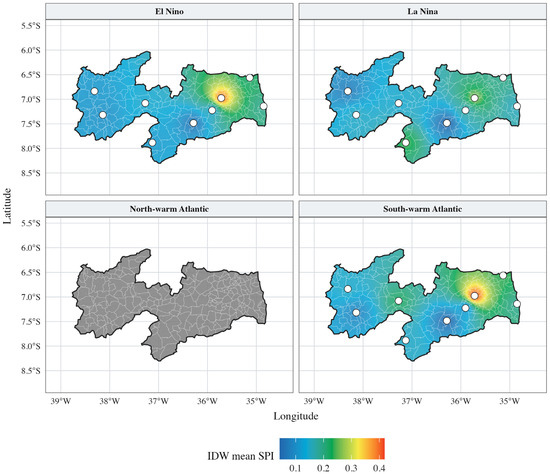Select the red hotspot station in South-warm Atlantic map
Image resolution: width=550 pixels, height=474 pixels.
pyautogui.click(x=475, y=296)
